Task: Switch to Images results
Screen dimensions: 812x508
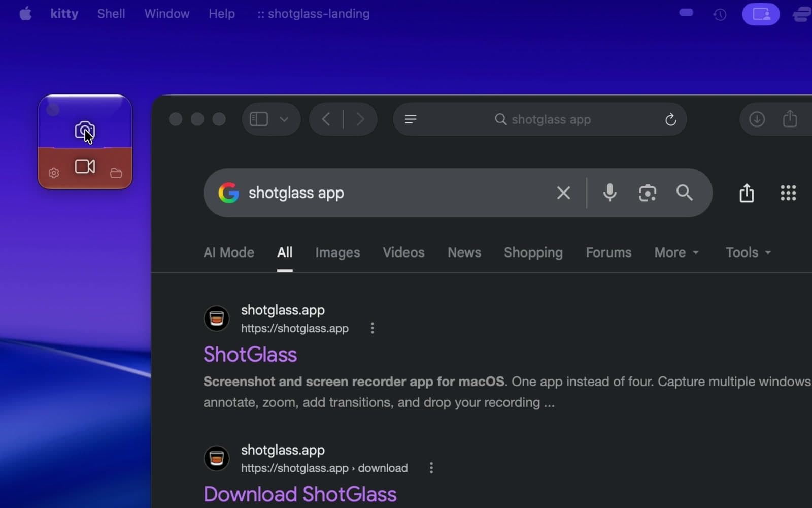Action: (x=337, y=252)
